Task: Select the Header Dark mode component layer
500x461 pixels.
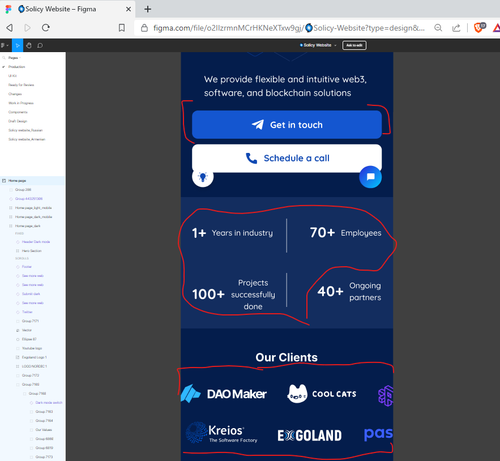Action: [36, 242]
